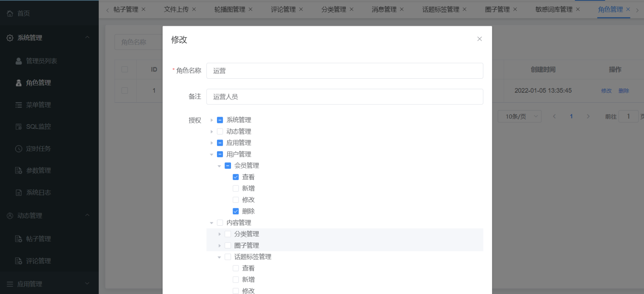644x294 pixels.
Task: Collapse the 会员管理 tree node
Action: pyautogui.click(x=219, y=166)
